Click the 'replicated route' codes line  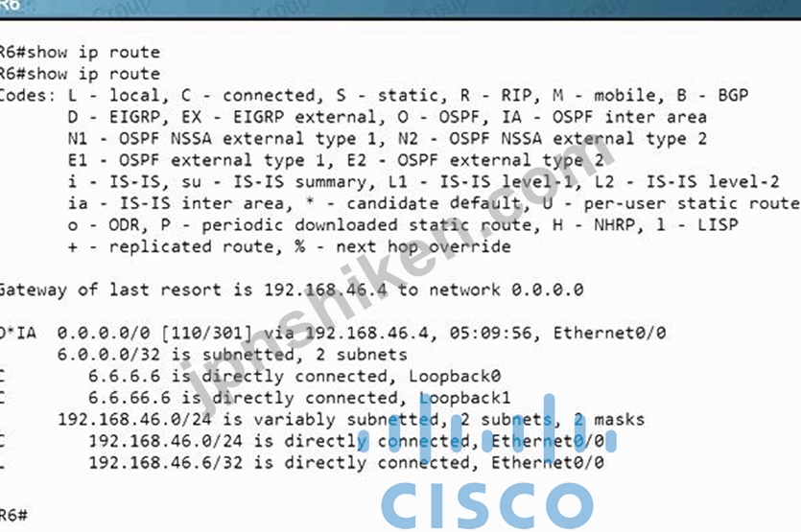[x=289, y=246]
